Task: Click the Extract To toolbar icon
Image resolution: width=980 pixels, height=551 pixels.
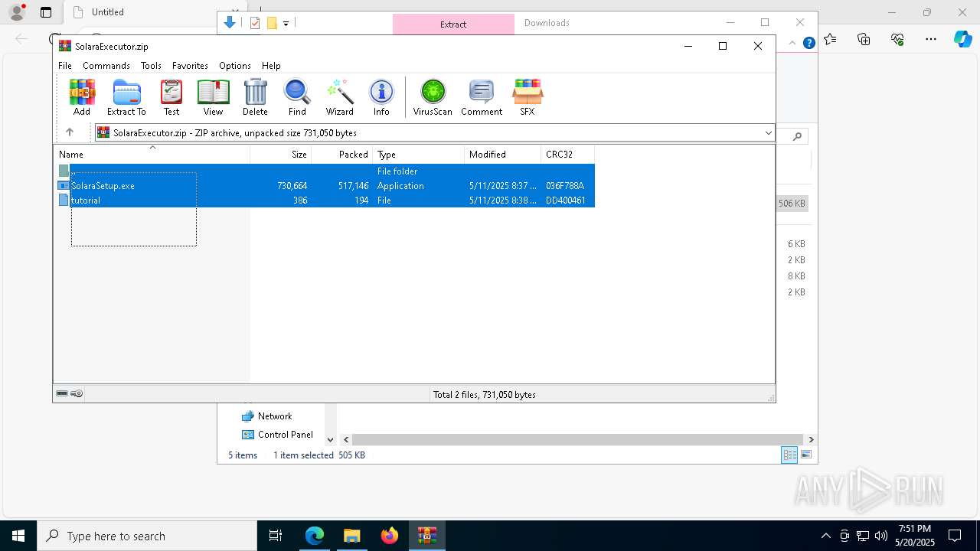Action: click(x=126, y=97)
